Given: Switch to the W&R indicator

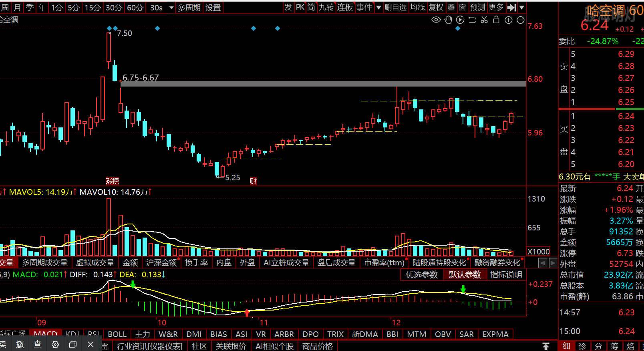Looking at the screenshot, I should [x=168, y=334].
